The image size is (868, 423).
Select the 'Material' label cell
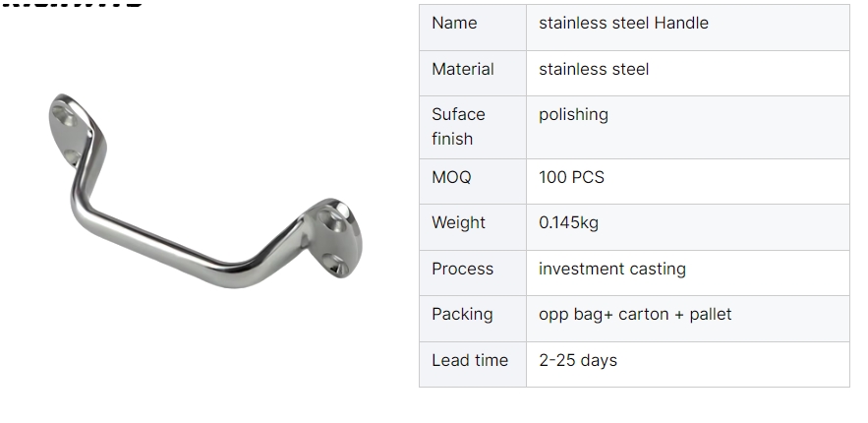coord(473,73)
